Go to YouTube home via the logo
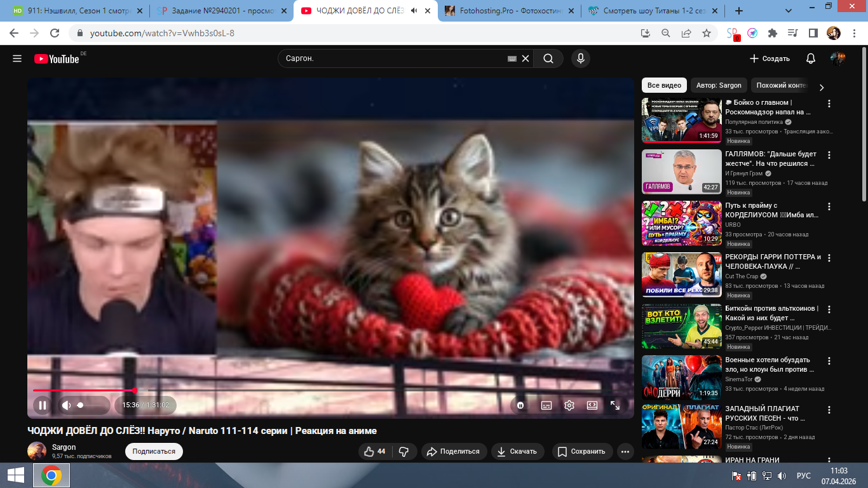 point(57,58)
